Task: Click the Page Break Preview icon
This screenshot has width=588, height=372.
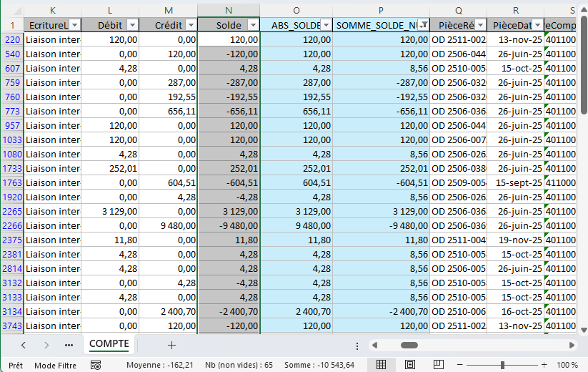Action: point(437,365)
